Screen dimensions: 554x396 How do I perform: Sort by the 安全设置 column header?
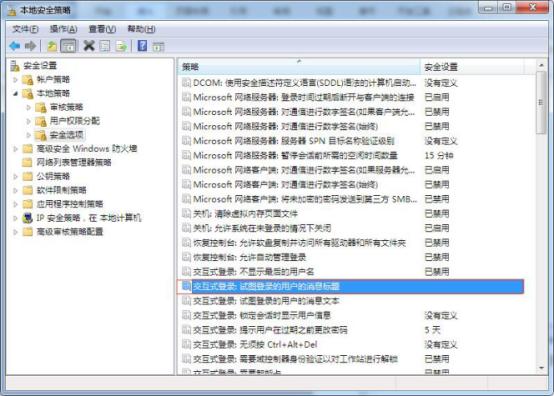[472, 67]
